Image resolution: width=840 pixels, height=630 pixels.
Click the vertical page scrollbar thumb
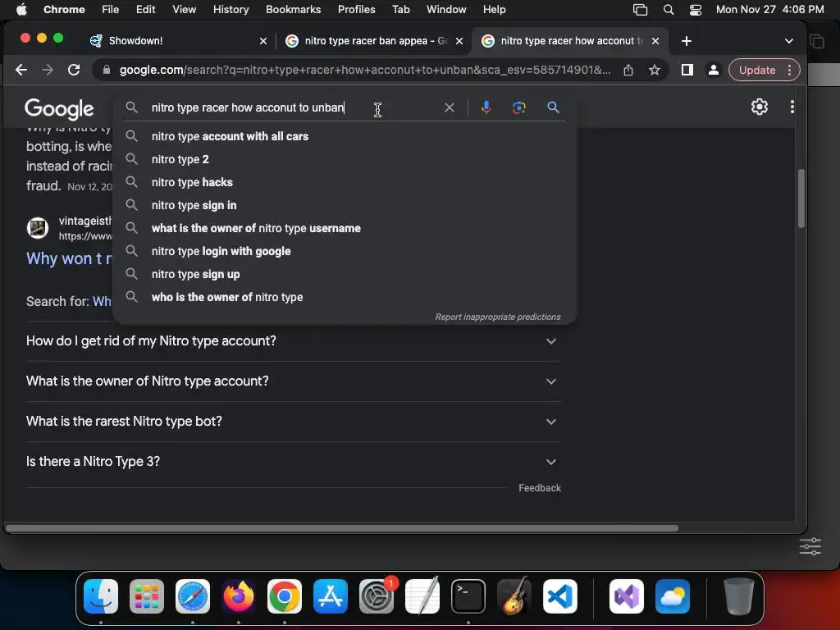coord(801,199)
